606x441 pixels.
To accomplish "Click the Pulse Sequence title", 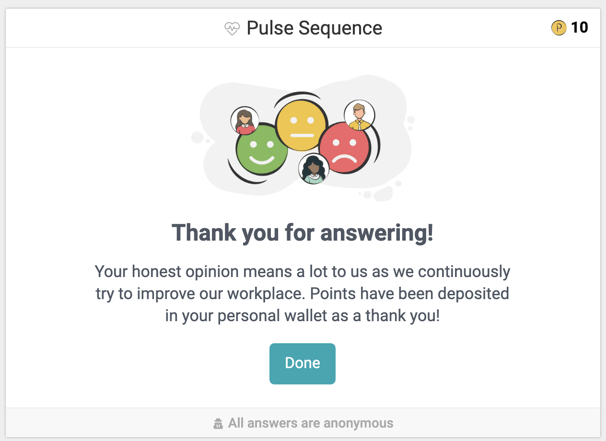I will pos(314,28).
